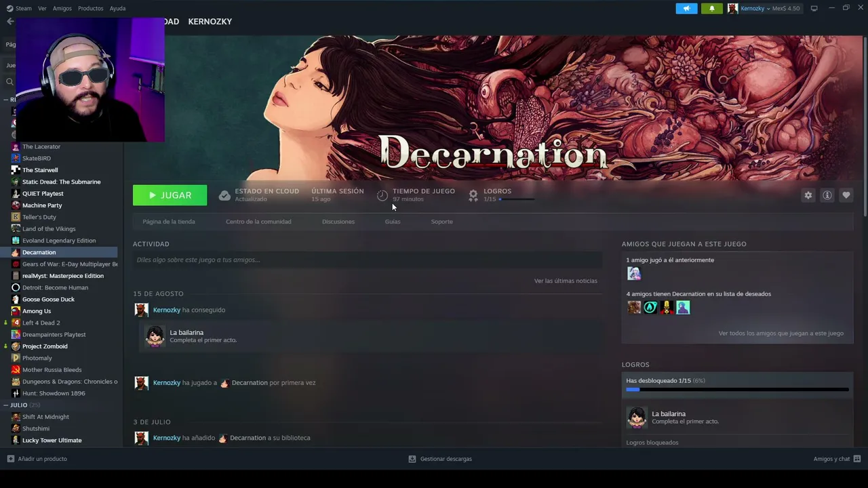Screen dimensions: 868x488
Task: Click Ver todos los amigos link
Action: click(x=781, y=333)
